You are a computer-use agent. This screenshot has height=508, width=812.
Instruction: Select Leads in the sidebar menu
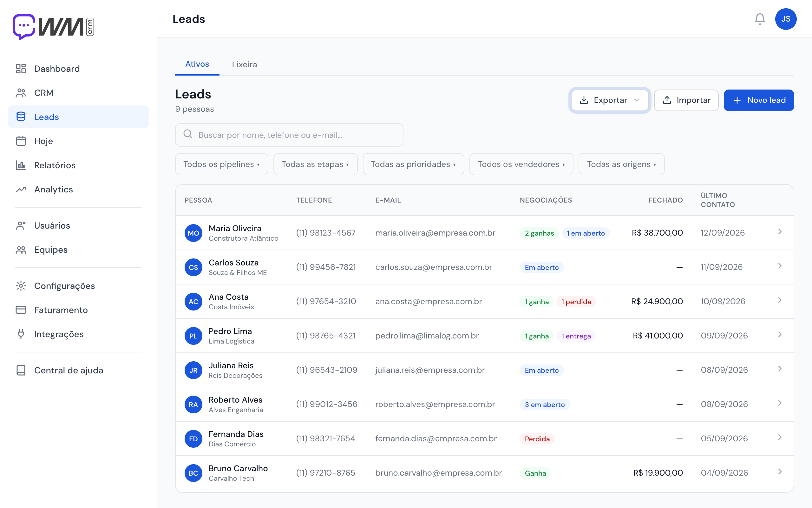pos(78,117)
